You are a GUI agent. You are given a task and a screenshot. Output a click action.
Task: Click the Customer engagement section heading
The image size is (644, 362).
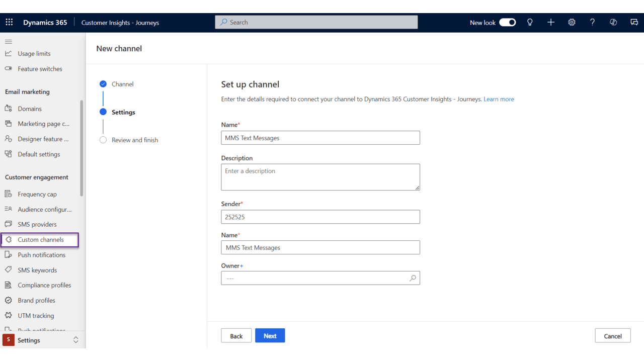37,177
